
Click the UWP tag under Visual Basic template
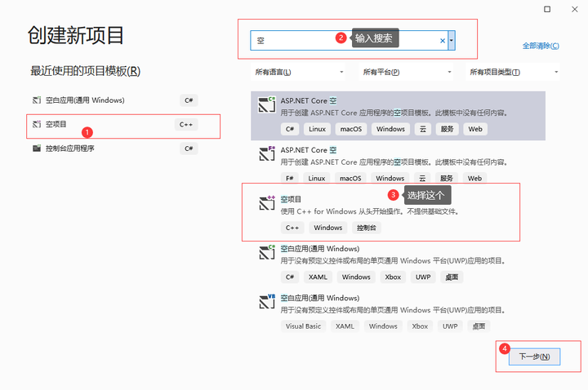point(450,326)
